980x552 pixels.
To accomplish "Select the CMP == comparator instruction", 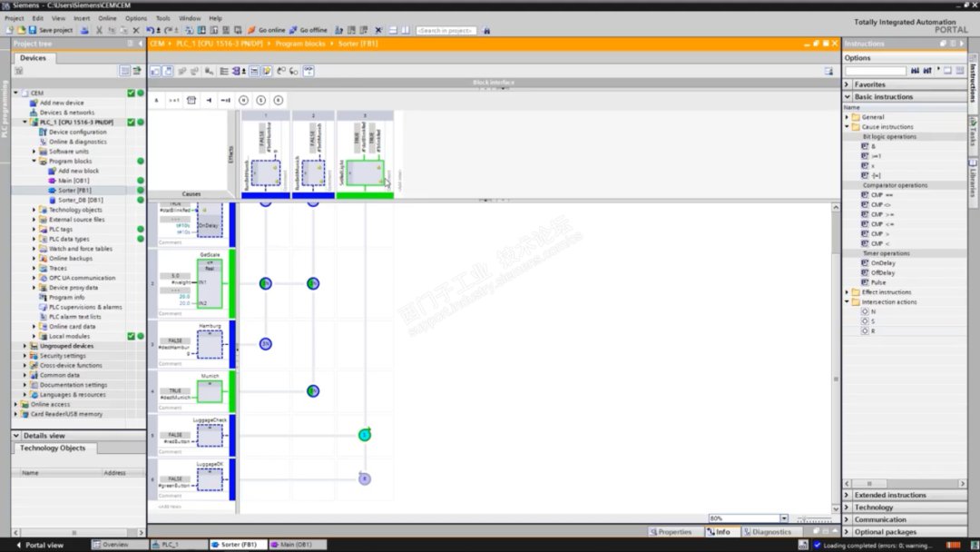I will (x=881, y=195).
